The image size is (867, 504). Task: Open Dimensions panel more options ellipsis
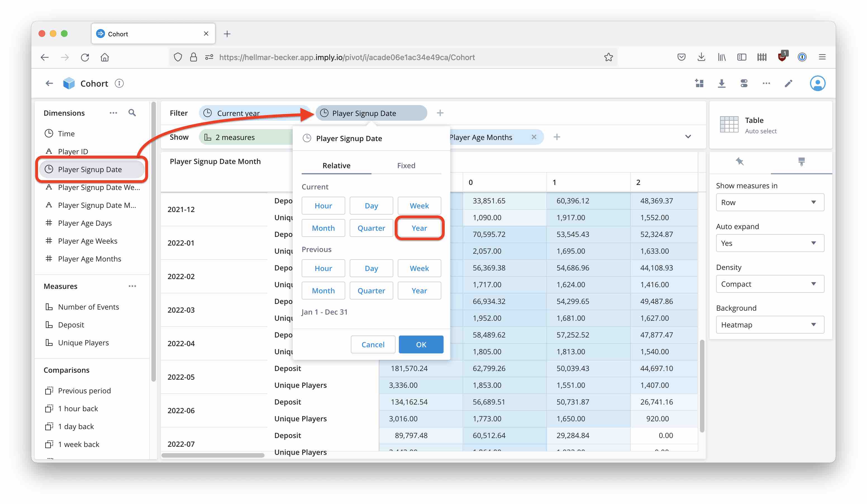113,113
